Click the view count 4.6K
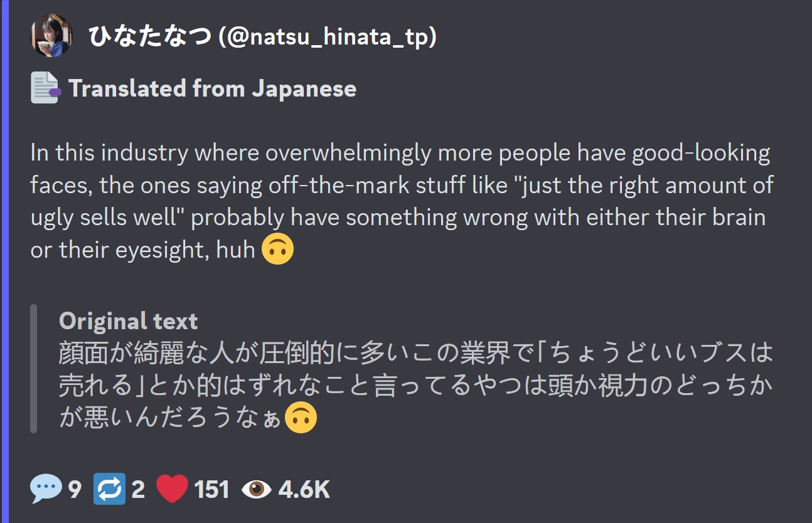 304,490
